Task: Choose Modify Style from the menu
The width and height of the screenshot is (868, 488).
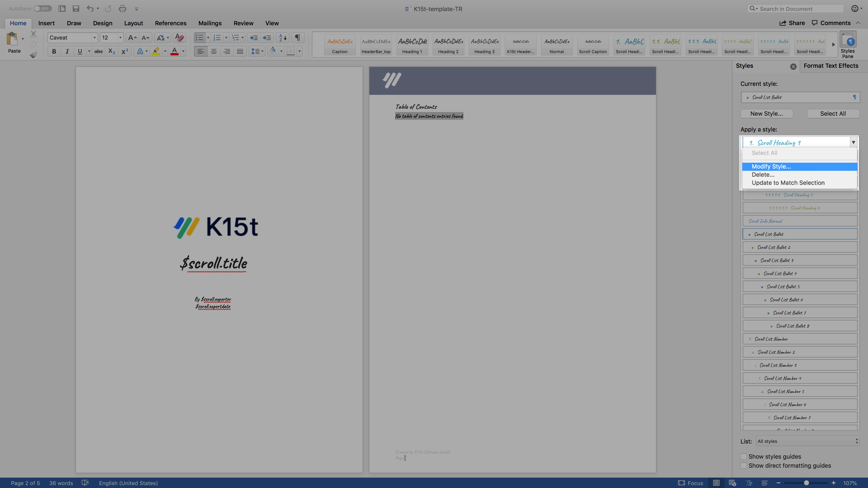Action: click(771, 166)
